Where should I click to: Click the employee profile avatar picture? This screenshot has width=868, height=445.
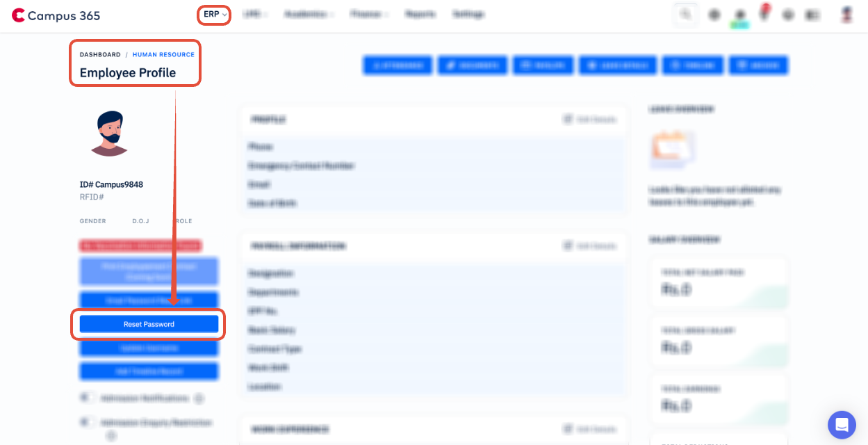(109, 133)
